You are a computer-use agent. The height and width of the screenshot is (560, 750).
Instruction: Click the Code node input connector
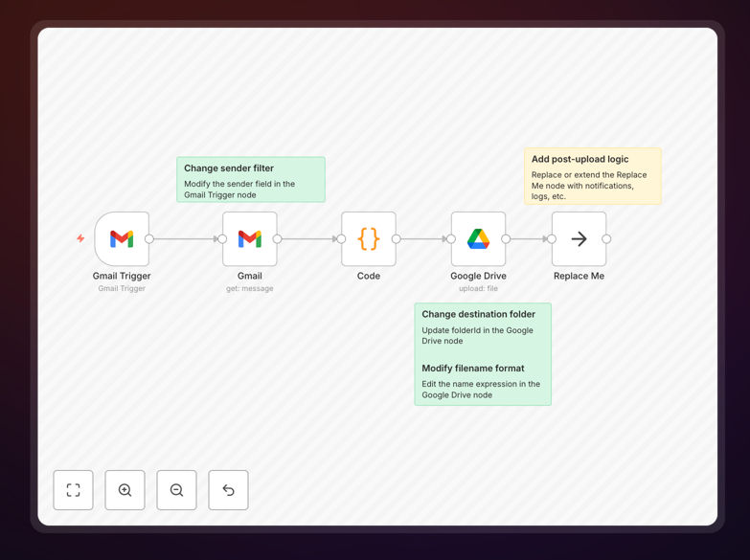342,238
